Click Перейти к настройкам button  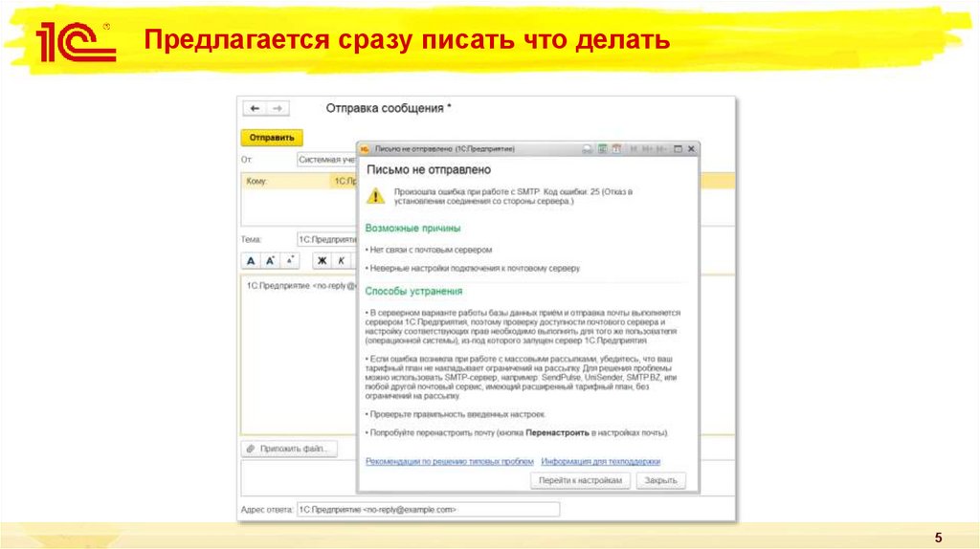point(580,480)
